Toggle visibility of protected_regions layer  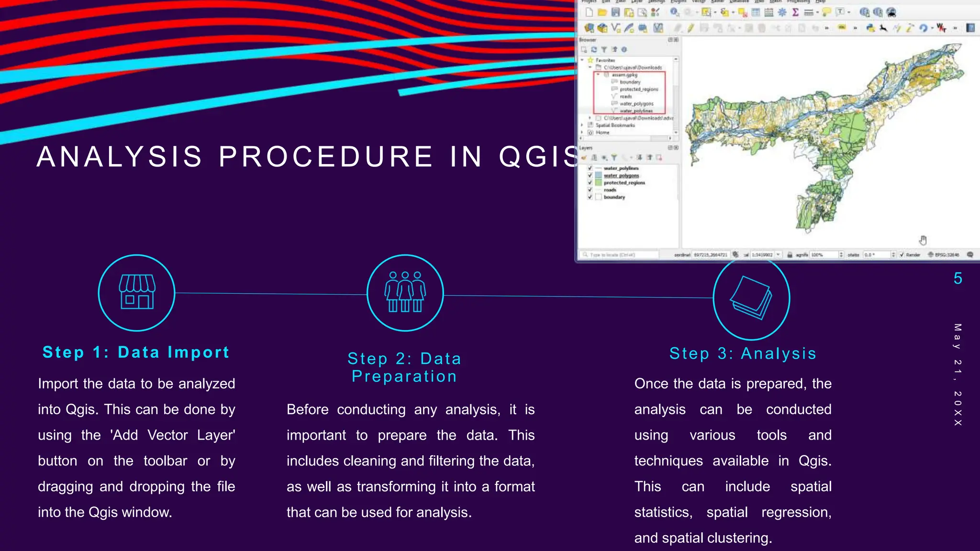click(590, 183)
